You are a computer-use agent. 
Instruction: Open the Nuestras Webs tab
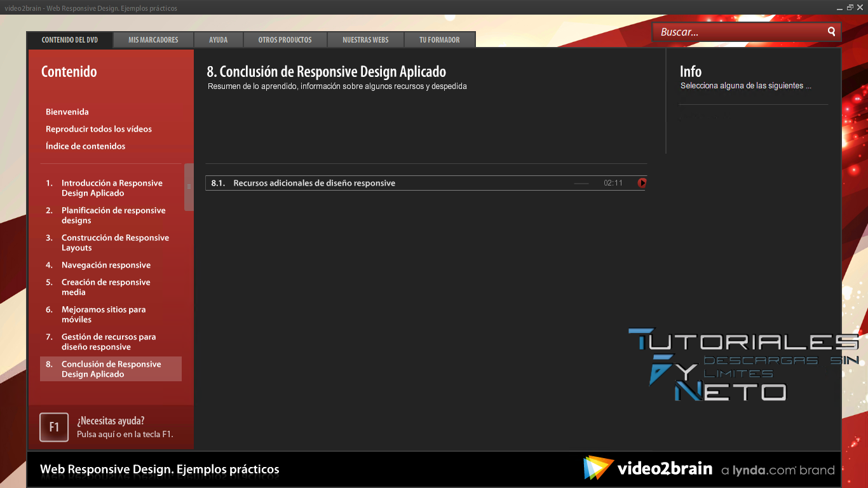[x=365, y=39]
